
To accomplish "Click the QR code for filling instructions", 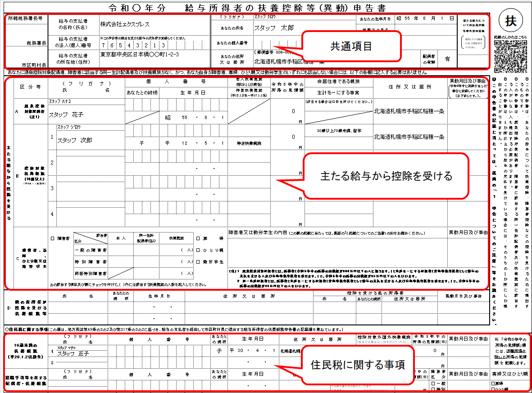I will coord(511,56).
